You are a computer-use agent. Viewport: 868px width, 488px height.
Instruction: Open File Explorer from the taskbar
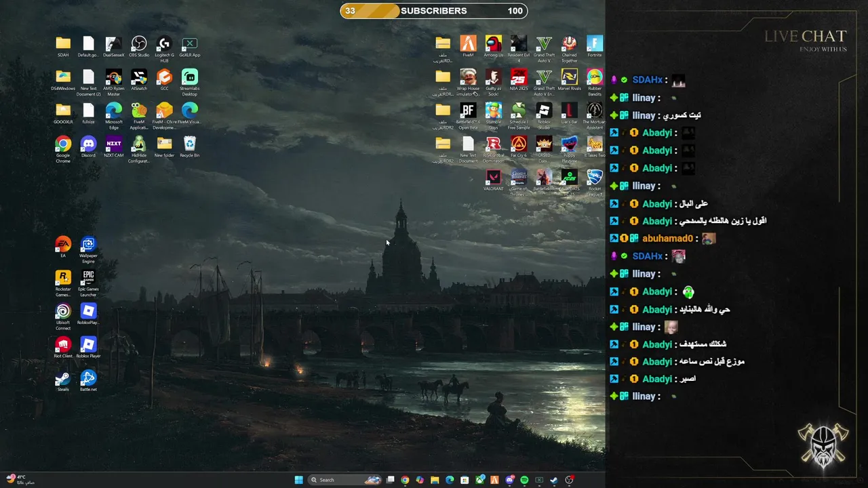(435, 480)
